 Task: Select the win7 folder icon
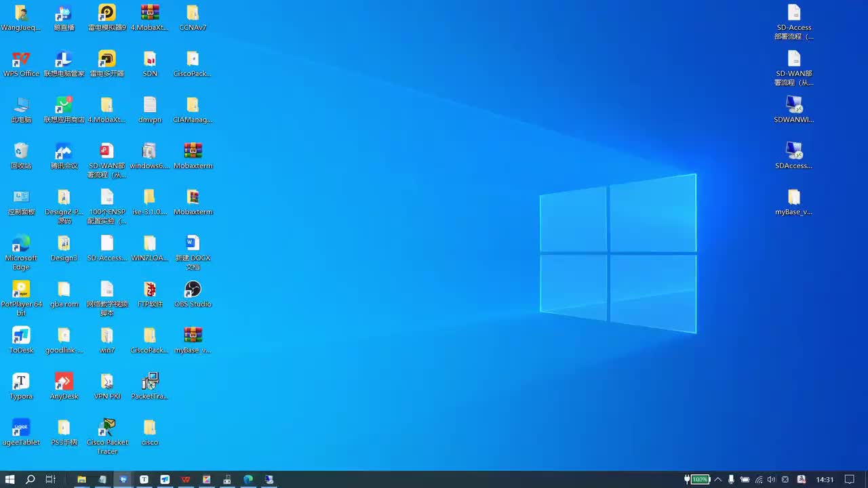click(107, 340)
